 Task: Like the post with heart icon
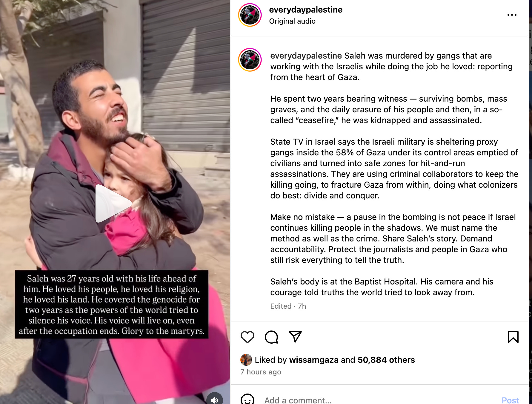pos(247,337)
